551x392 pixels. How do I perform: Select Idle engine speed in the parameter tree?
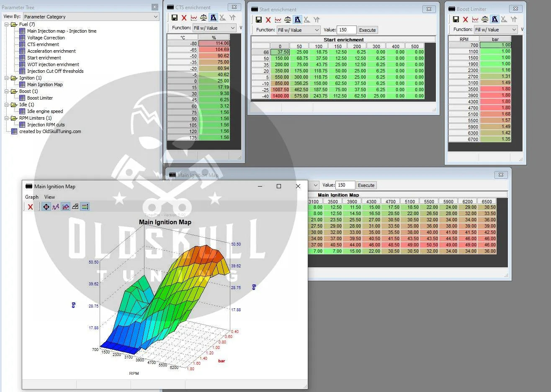pyautogui.click(x=45, y=111)
